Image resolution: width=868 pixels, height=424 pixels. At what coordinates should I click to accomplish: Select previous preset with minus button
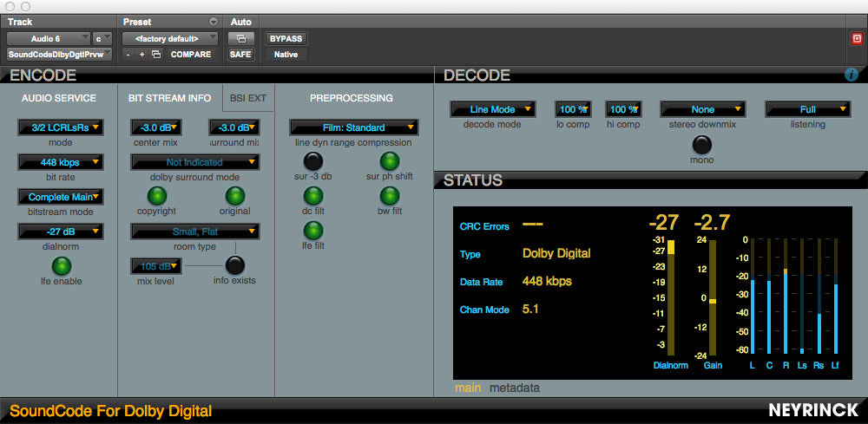[x=128, y=54]
